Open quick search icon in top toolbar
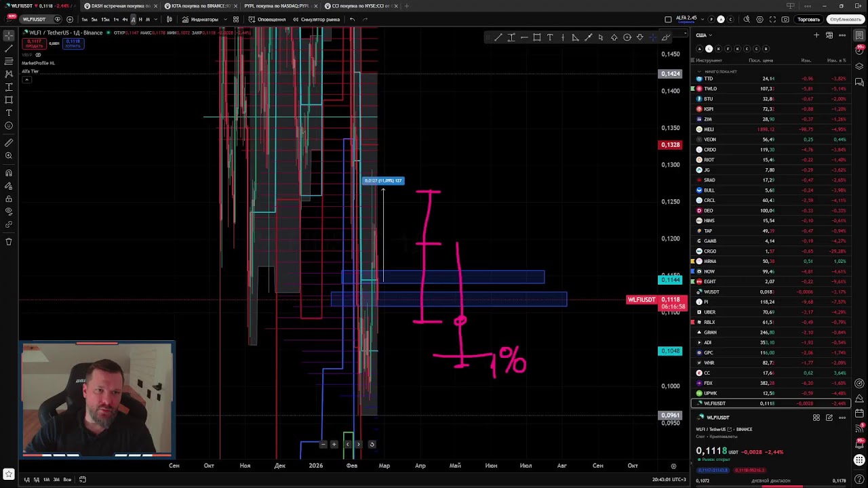The image size is (868, 488). (x=747, y=19)
